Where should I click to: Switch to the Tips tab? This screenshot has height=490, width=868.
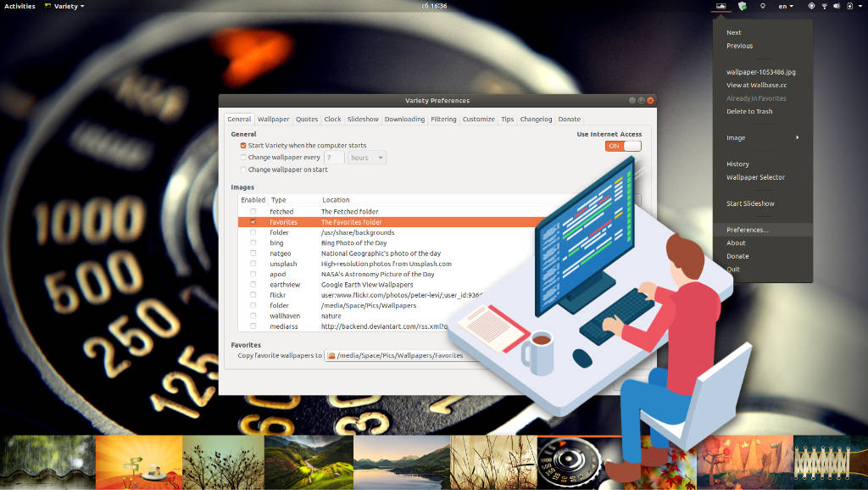click(x=507, y=119)
